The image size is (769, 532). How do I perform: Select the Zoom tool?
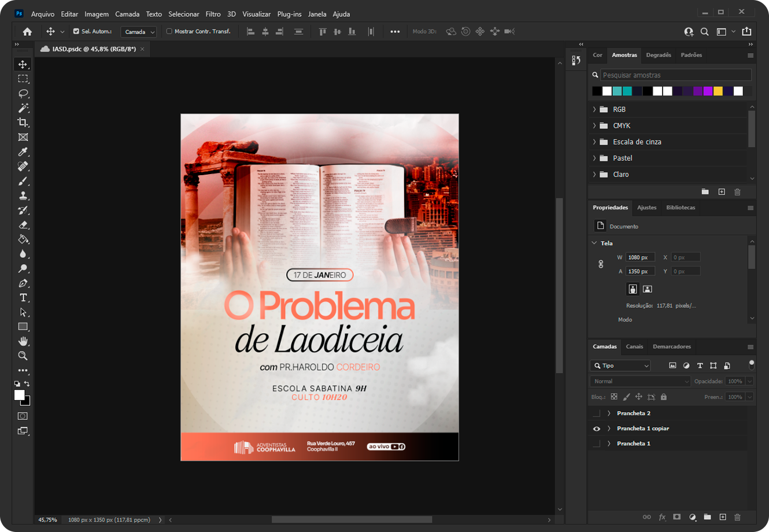pyautogui.click(x=23, y=356)
